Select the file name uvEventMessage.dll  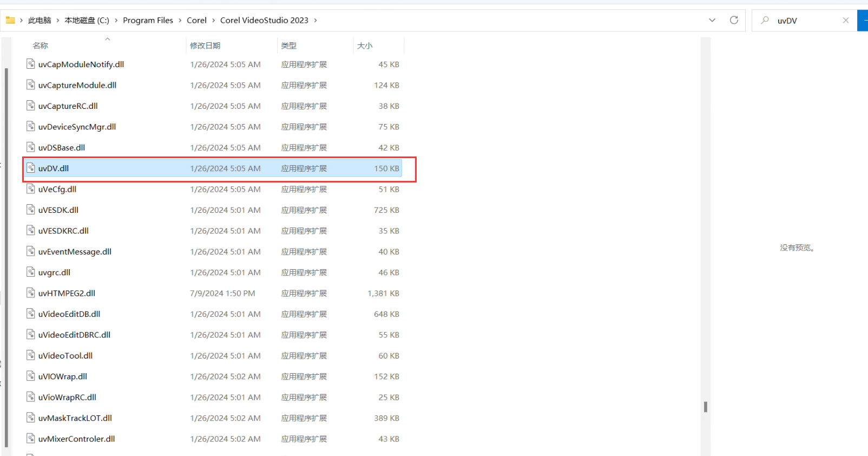click(x=75, y=252)
